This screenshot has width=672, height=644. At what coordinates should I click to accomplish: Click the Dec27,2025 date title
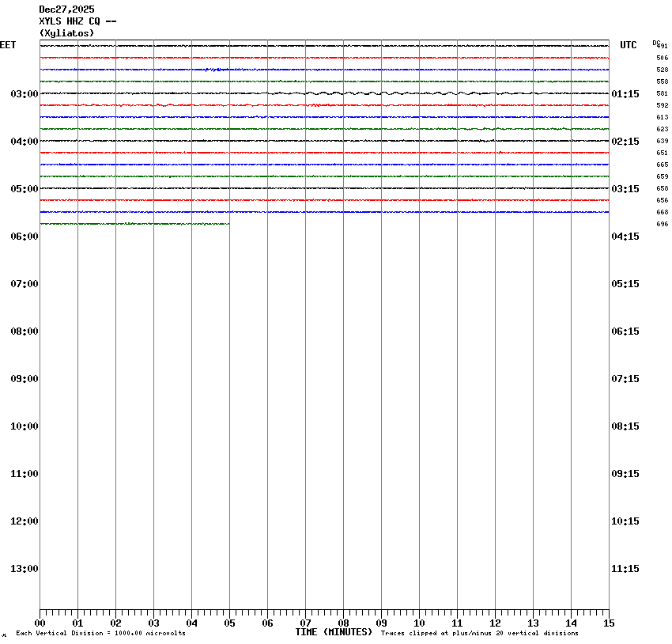tap(66, 9)
